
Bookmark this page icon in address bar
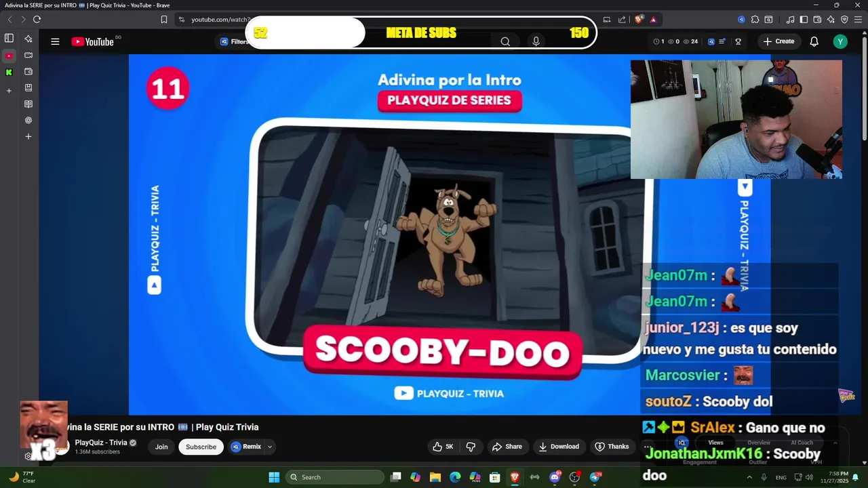[x=164, y=20]
